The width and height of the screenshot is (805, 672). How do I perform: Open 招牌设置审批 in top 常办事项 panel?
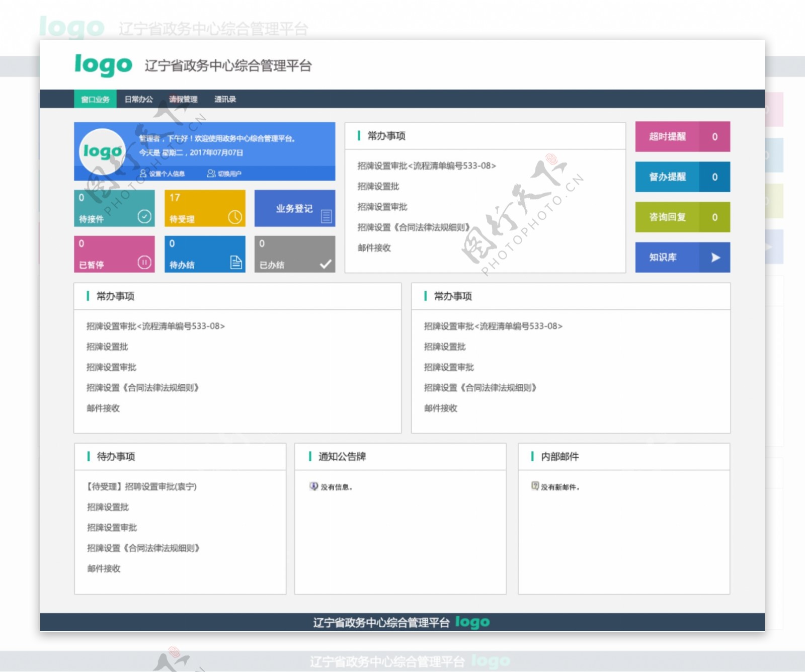tap(382, 207)
